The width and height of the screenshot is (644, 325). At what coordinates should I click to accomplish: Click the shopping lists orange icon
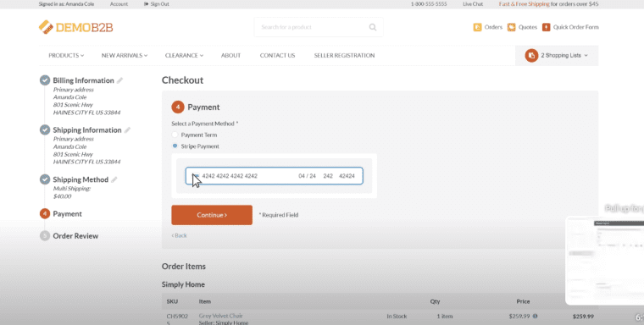click(531, 55)
